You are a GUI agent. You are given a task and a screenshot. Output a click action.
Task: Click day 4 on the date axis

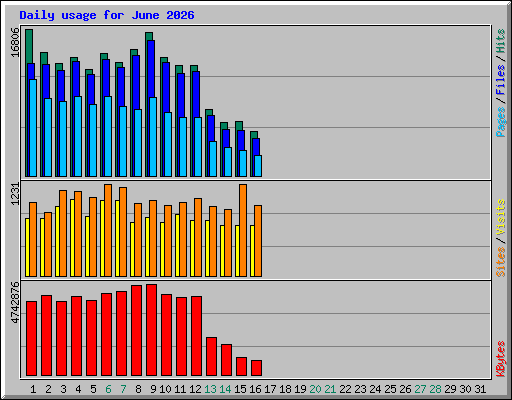78,389
